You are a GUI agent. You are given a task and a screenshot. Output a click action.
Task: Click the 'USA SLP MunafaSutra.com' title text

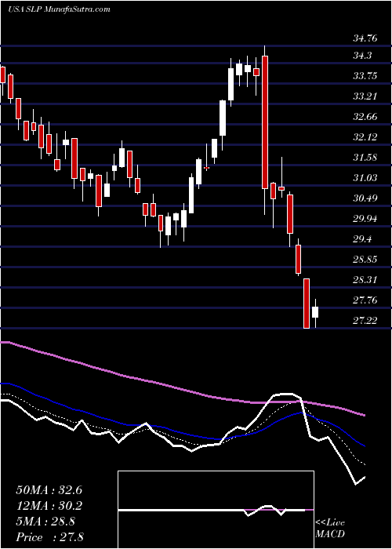point(59,9)
